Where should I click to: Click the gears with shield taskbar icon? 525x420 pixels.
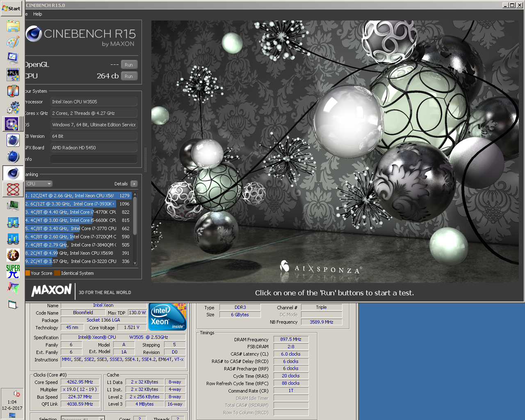13,107
